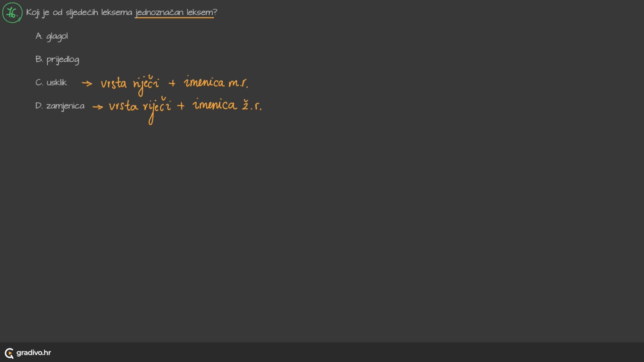Click the gradivo.hr logo icon
The height and width of the screenshot is (362, 644).
9,353
